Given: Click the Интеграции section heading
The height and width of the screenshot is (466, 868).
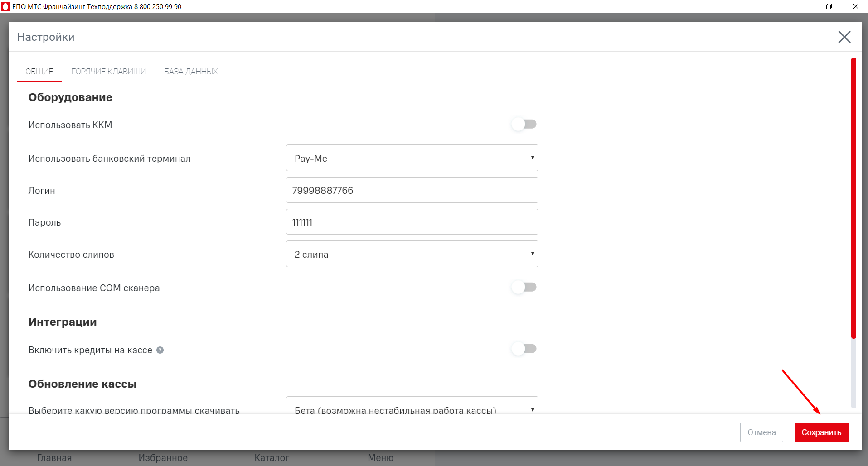Looking at the screenshot, I should (x=63, y=322).
